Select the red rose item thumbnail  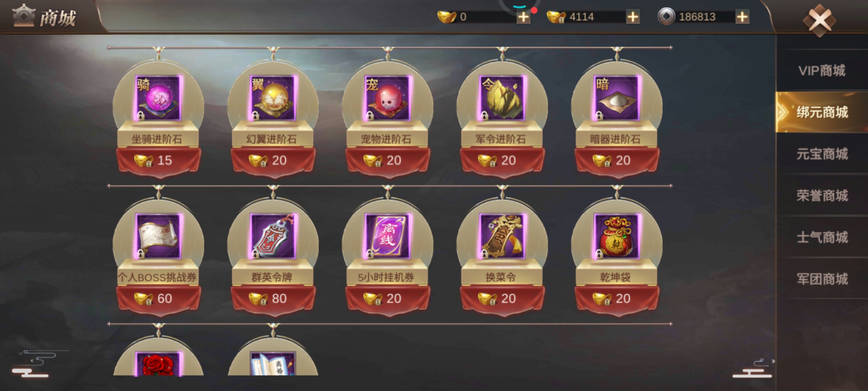click(158, 363)
